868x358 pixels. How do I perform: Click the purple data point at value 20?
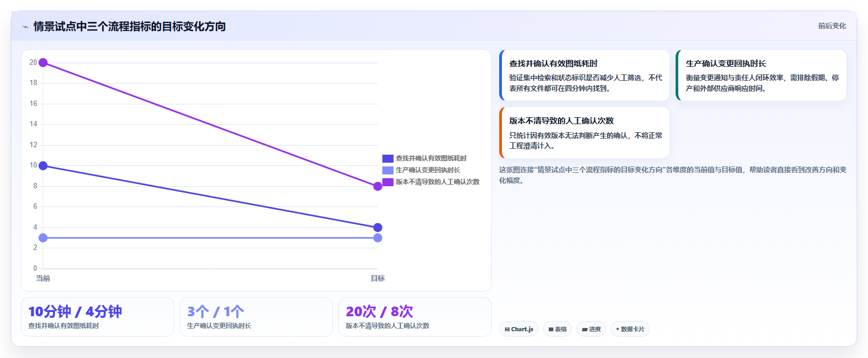(43, 63)
